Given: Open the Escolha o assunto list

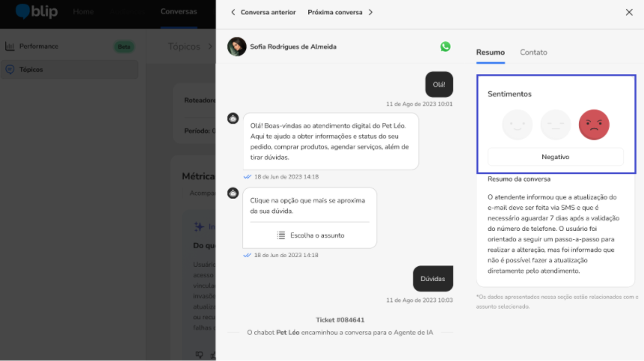Looking at the screenshot, I should pyautogui.click(x=310, y=235).
